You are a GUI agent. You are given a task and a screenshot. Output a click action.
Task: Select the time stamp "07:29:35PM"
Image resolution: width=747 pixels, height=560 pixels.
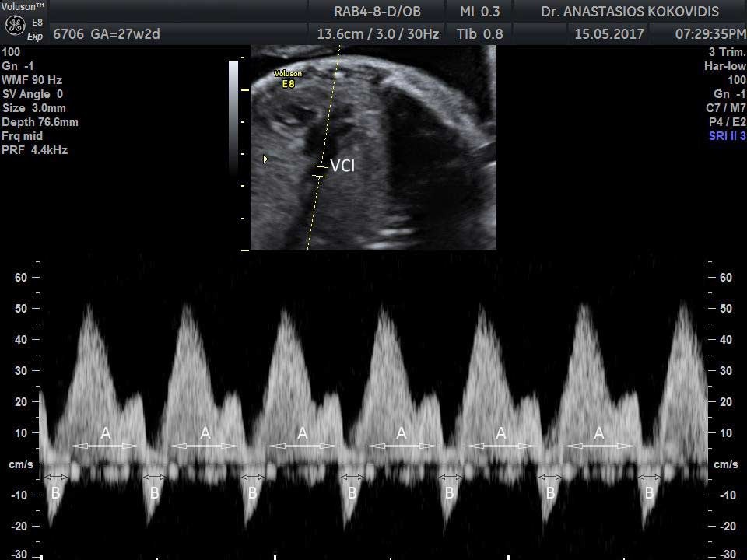(710, 34)
